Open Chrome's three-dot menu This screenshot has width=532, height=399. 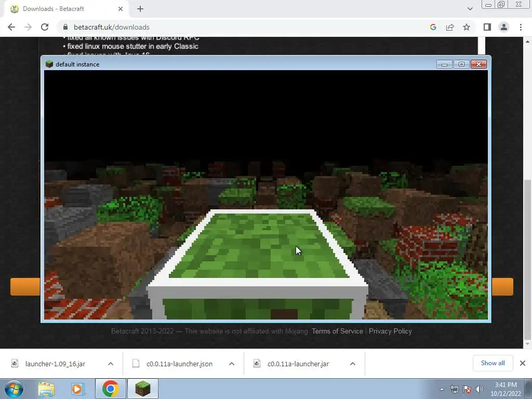pos(521,27)
